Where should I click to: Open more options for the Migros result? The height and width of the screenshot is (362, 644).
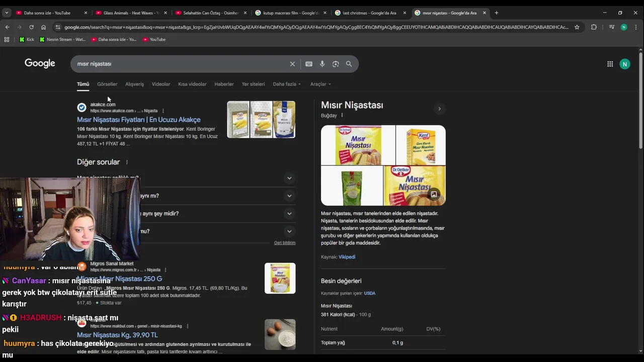tap(166, 270)
